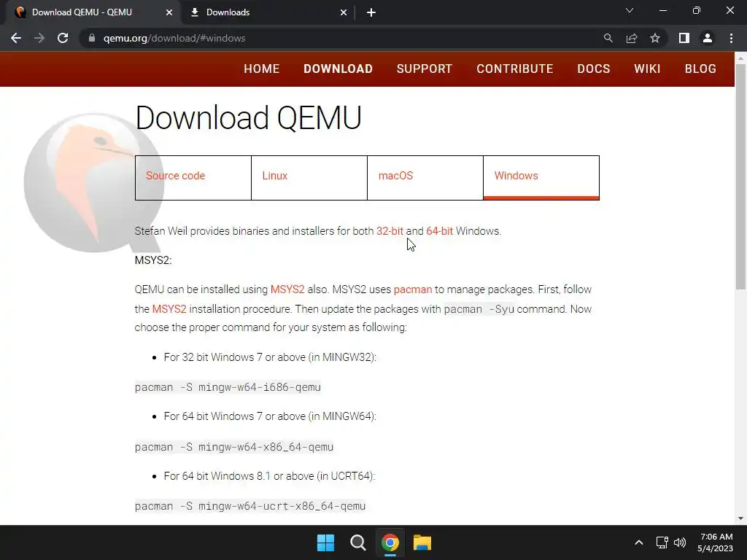Open the Chrome profile menu
747x560 pixels.
[708, 38]
